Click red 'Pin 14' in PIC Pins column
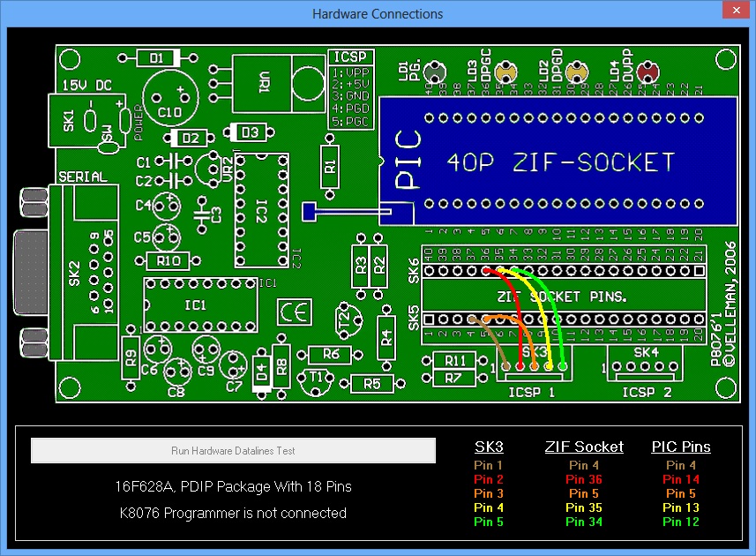Viewport: 756px width, 556px height. (681, 479)
